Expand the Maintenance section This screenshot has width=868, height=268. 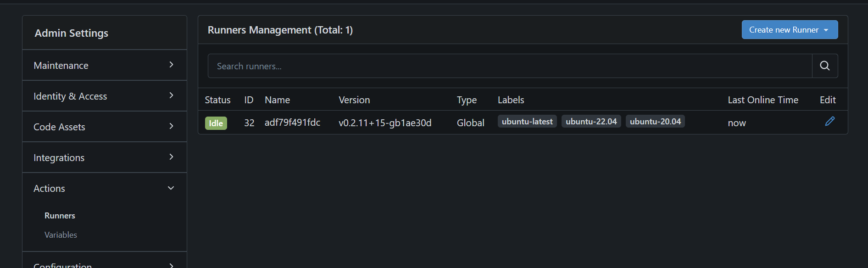(x=104, y=65)
